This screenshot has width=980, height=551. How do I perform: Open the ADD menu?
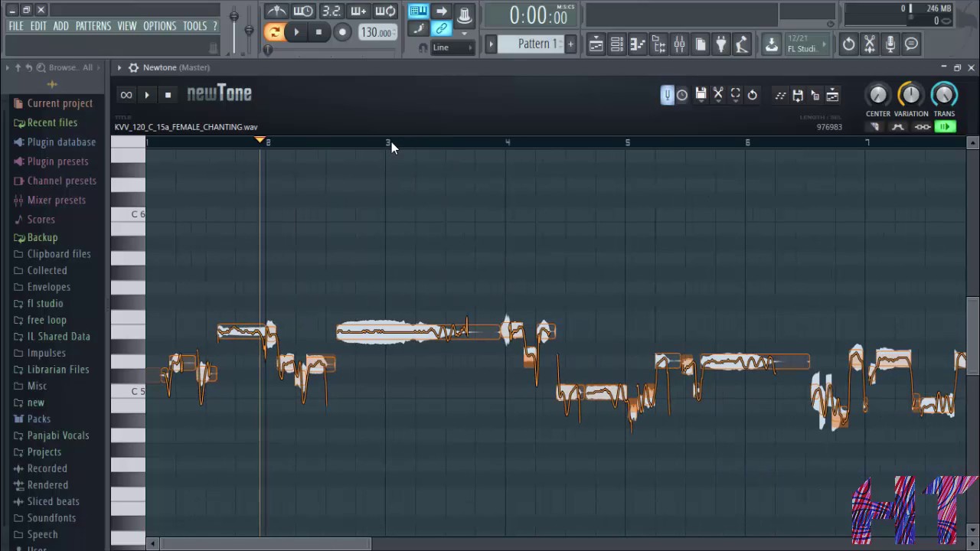coord(61,26)
